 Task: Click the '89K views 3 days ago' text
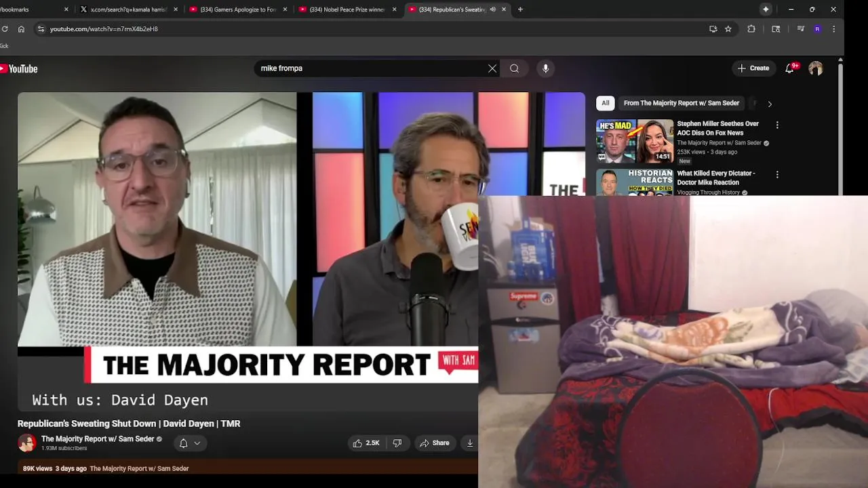pos(54,468)
